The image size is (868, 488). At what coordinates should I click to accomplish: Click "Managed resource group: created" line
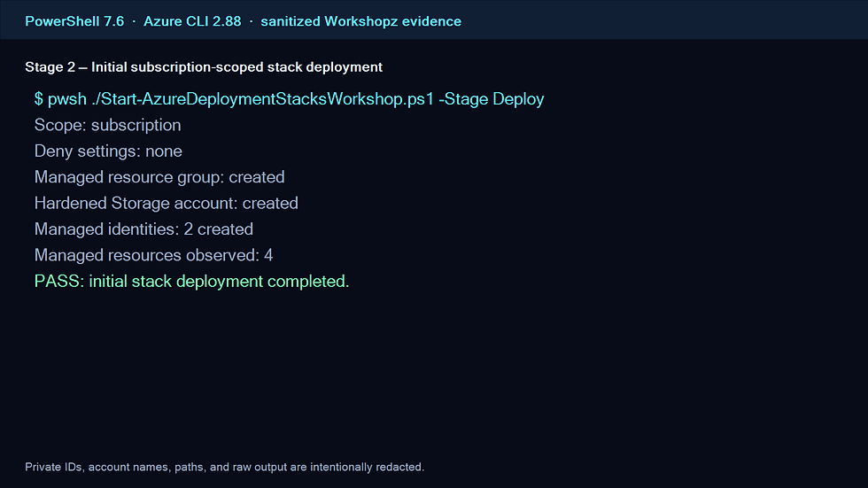(x=159, y=177)
